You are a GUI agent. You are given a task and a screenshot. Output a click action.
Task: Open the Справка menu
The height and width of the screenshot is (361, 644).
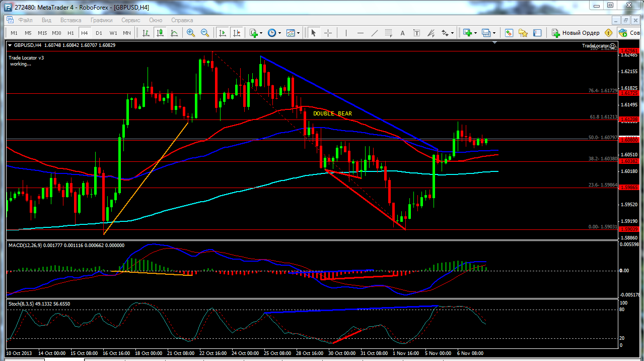(x=182, y=20)
